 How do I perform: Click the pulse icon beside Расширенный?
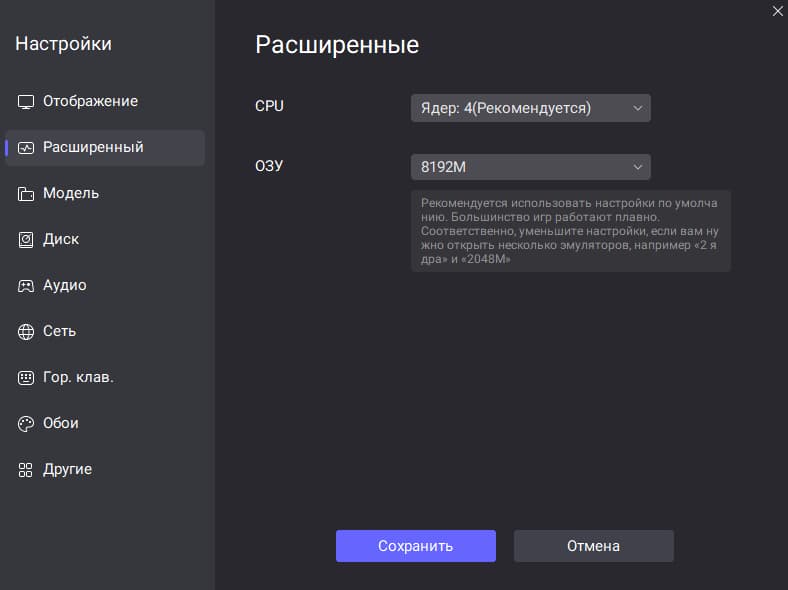[26, 148]
